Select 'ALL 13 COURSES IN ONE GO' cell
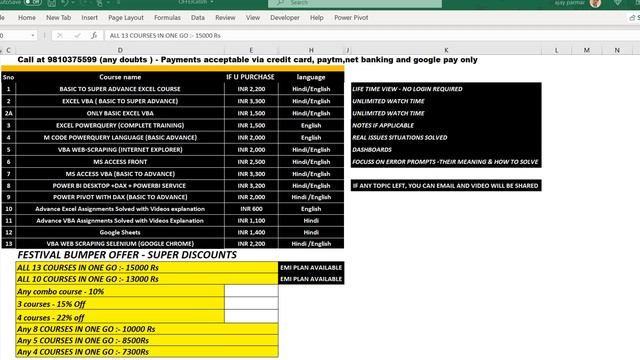The width and height of the screenshot is (640, 360). tap(147, 267)
